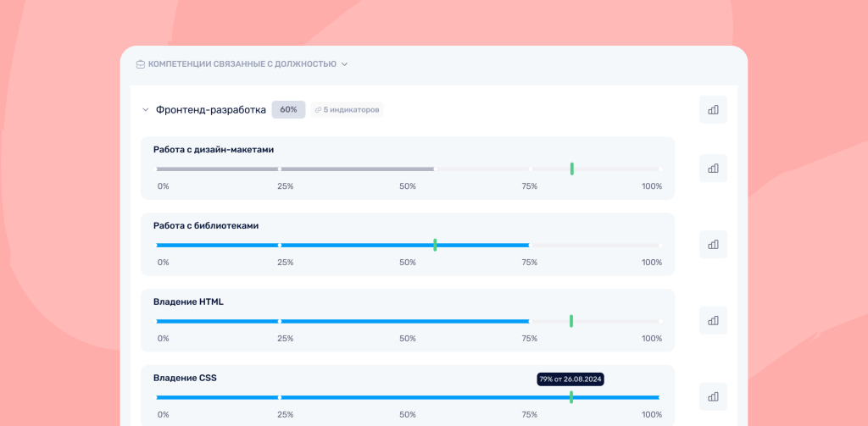Screen dimensions: 868x426
Task: Click the 79% от 26.08.2024 tooltip
Action: [570, 379]
